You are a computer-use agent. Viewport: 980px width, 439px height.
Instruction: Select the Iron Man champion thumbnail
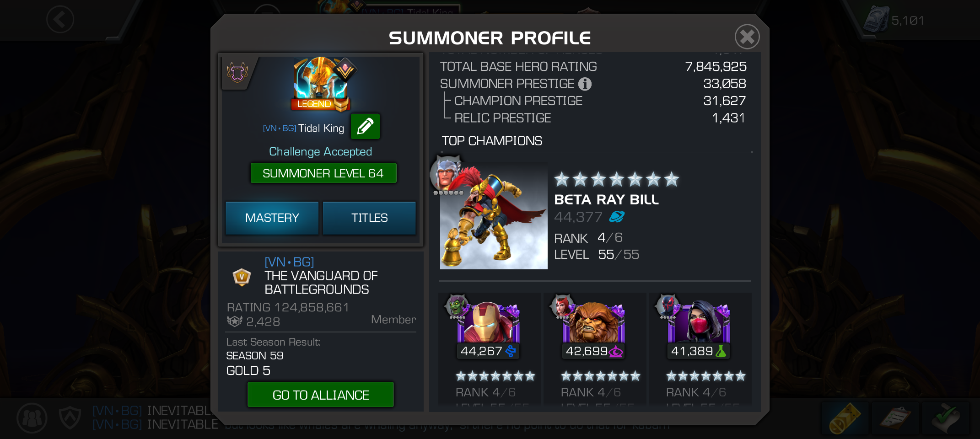click(488, 323)
